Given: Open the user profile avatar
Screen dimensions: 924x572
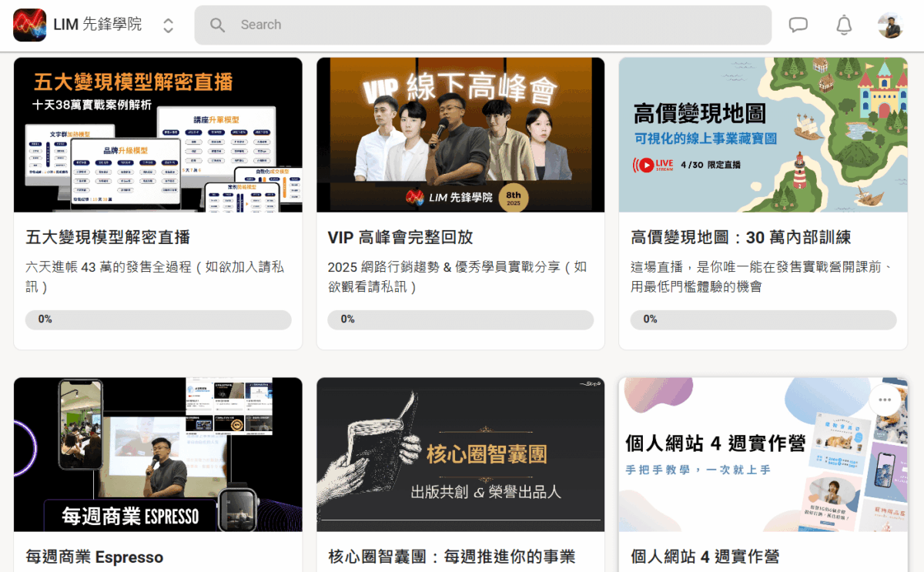Looking at the screenshot, I should tap(890, 25).
